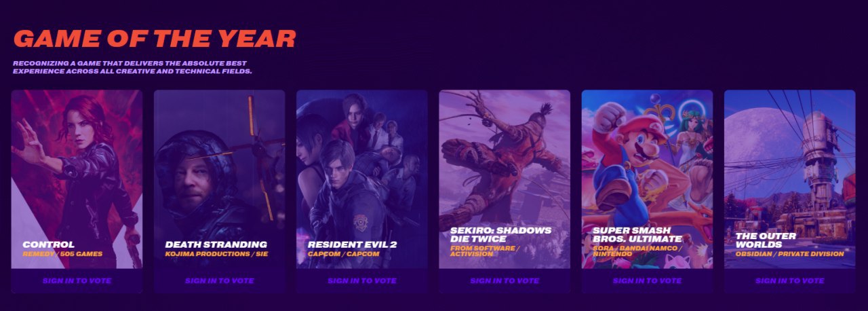Choose the Resident Evil 2 cover image
The width and height of the screenshot is (868, 311).
(x=361, y=179)
